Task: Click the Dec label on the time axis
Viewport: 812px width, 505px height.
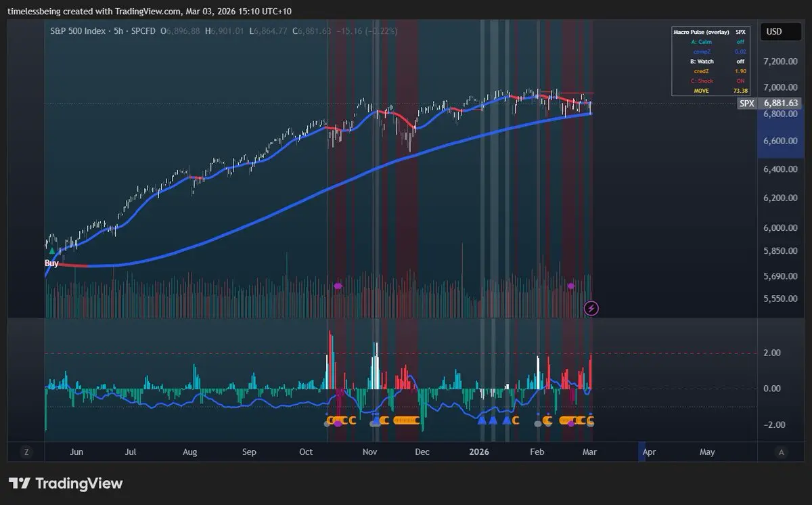Action: [x=422, y=452]
